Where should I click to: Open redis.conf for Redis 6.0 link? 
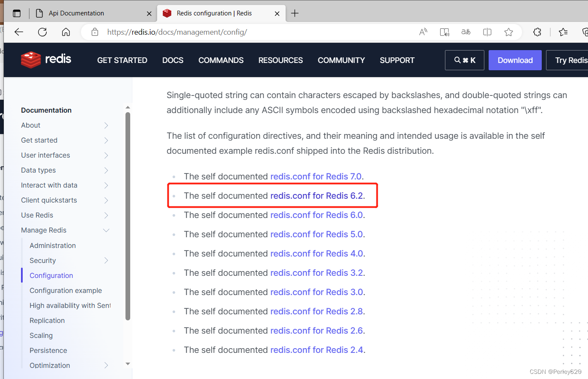tap(317, 215)
